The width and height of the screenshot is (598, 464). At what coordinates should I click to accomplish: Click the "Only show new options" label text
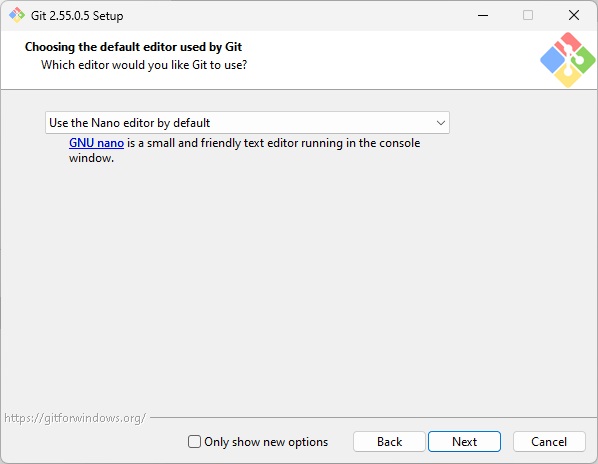266,442
